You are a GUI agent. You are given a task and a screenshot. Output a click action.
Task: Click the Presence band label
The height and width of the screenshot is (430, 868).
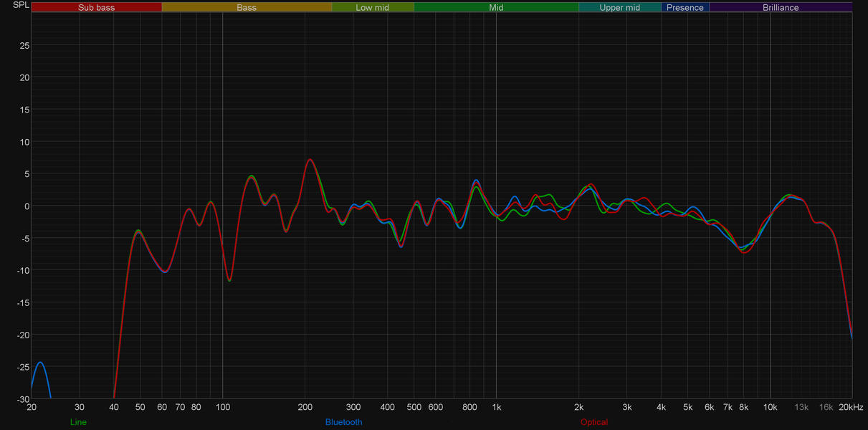click(685, 8)
